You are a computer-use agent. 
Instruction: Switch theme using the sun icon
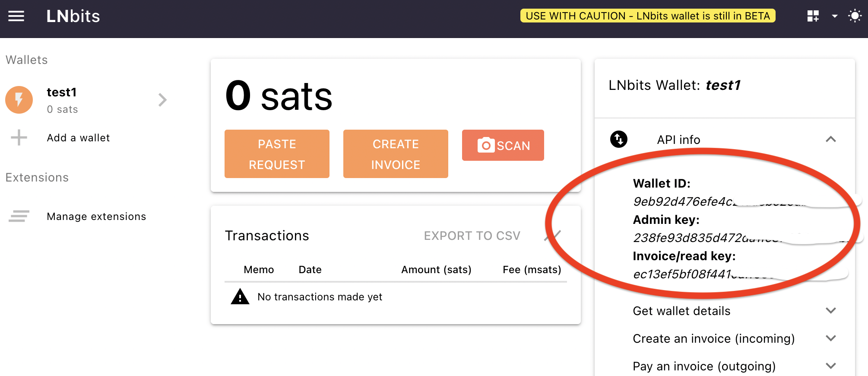pos(854,16)
